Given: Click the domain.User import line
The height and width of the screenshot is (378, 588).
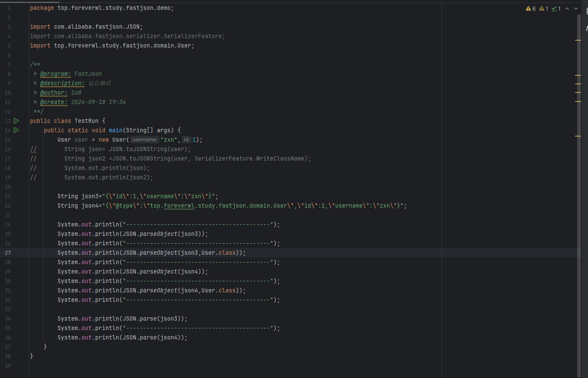Looking at the screenshot, I should pos(112,46).
